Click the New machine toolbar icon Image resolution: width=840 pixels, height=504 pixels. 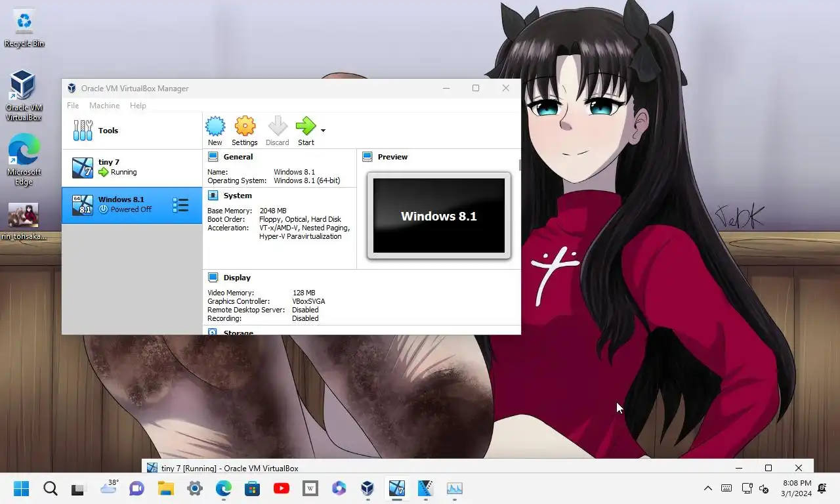click(215, 131)
